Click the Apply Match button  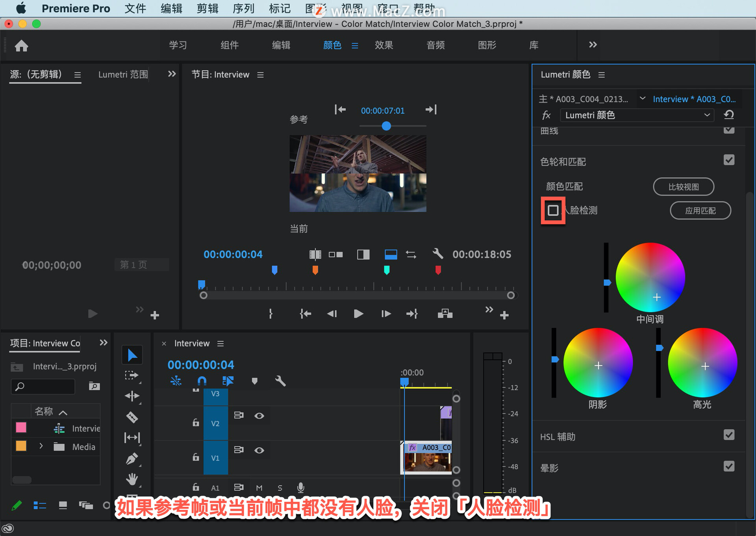[700, 211]
